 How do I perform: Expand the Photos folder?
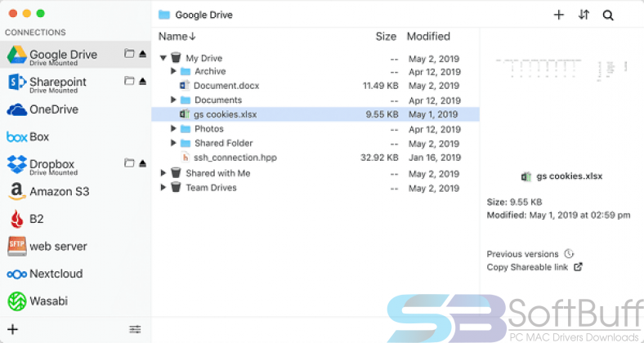(173, 128)
